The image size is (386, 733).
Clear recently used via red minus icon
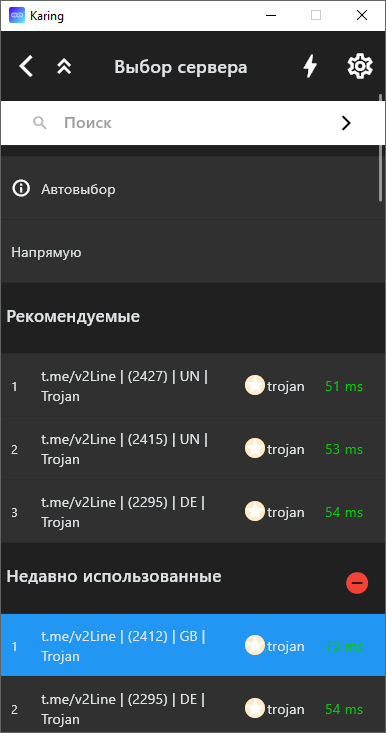pos(357,583)
